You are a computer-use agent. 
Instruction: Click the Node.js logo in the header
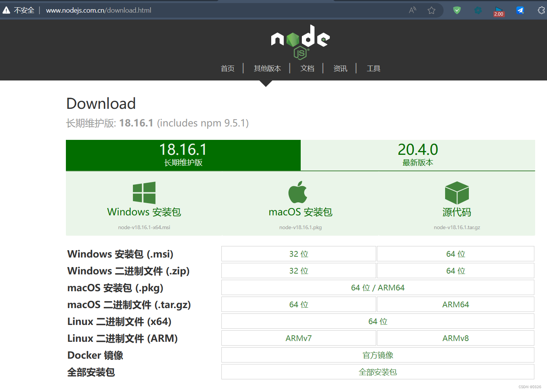300,42
